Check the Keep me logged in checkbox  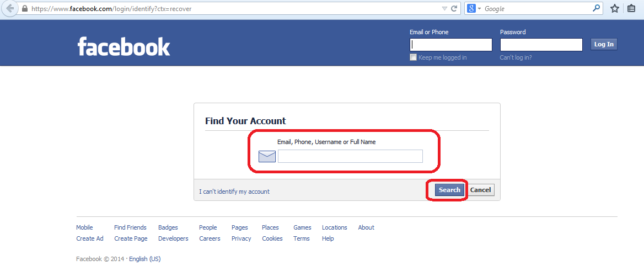click(x=413, y=57)
